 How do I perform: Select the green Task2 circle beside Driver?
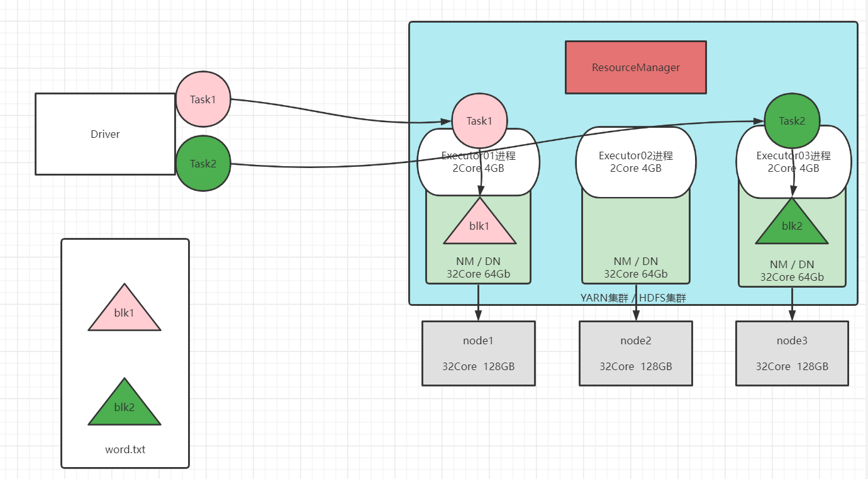click(203, 164)
